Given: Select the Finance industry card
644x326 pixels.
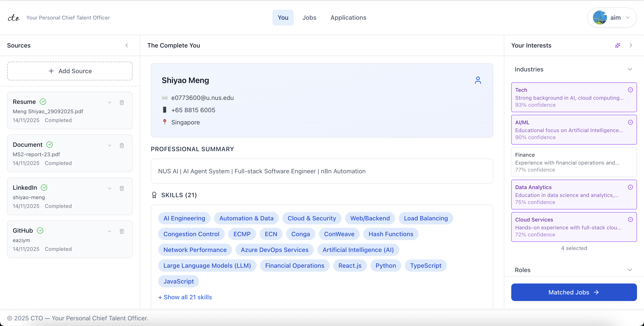Looking at the screenshot, I should pos(574,162).
